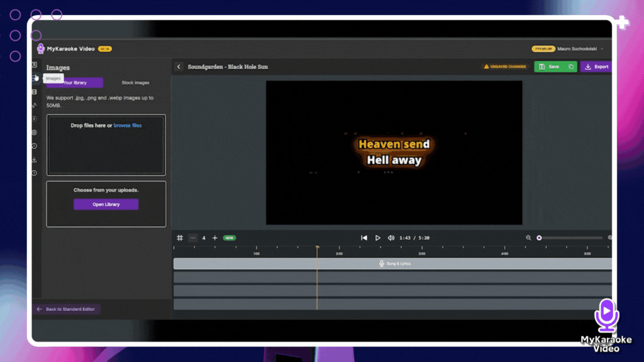The height and width of the screenshot is (362, 644).
Task: Open the waveform audio panel in sidebar
Action: click(x=35, y=106)
